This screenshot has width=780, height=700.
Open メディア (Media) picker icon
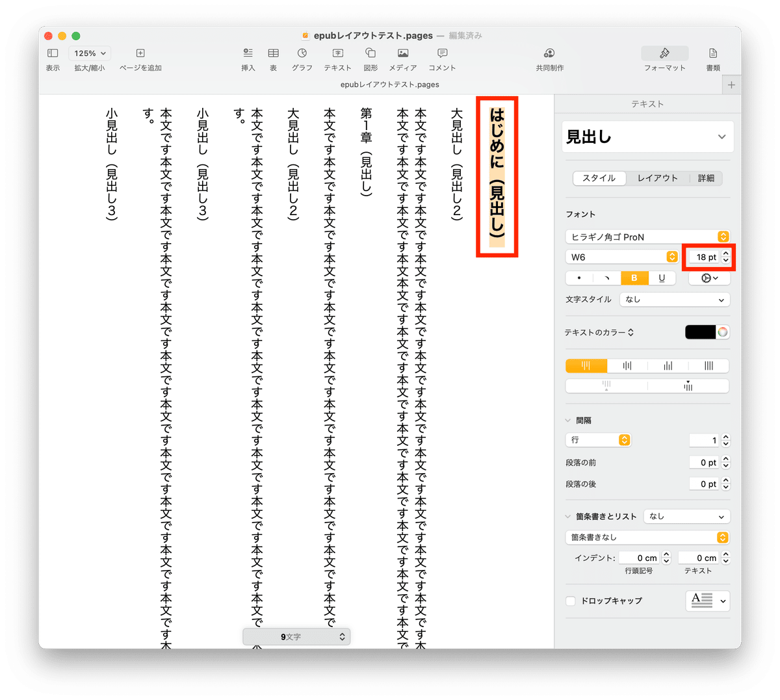pyautogui.click(x=403, y=53)
